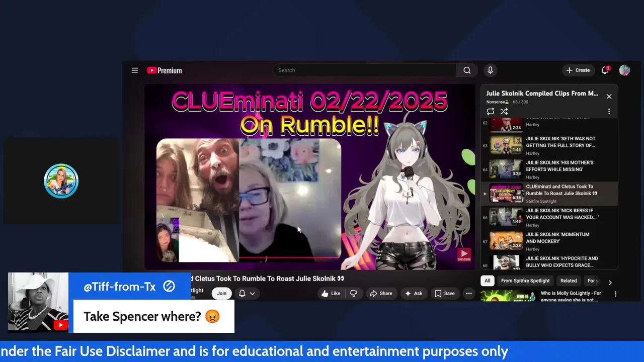Play 'NICK BERES IF YOUR ACCOUNT WAS HACKED' video
644x362 pixels.
[562, 214]
